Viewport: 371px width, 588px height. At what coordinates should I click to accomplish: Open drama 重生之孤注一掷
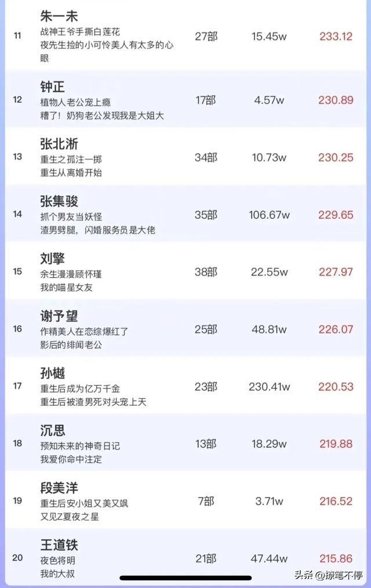(x=71, y=160)
